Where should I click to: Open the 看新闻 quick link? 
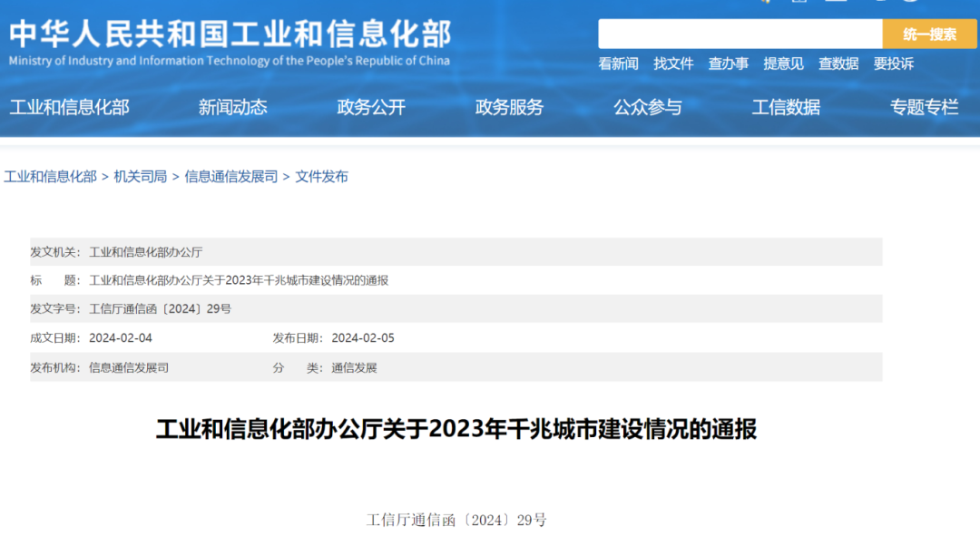coord(618,63)
